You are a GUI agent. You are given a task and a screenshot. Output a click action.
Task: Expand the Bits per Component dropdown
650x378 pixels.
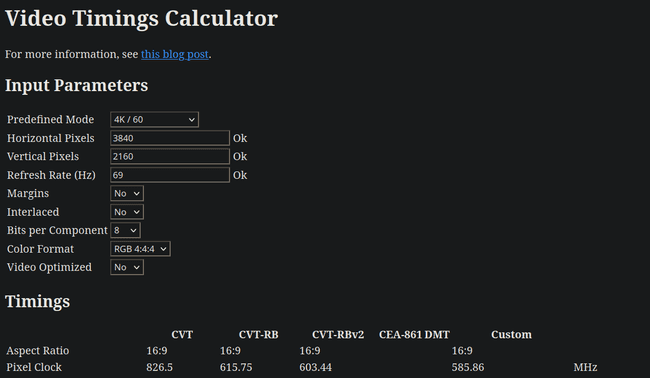coord(125,230)
